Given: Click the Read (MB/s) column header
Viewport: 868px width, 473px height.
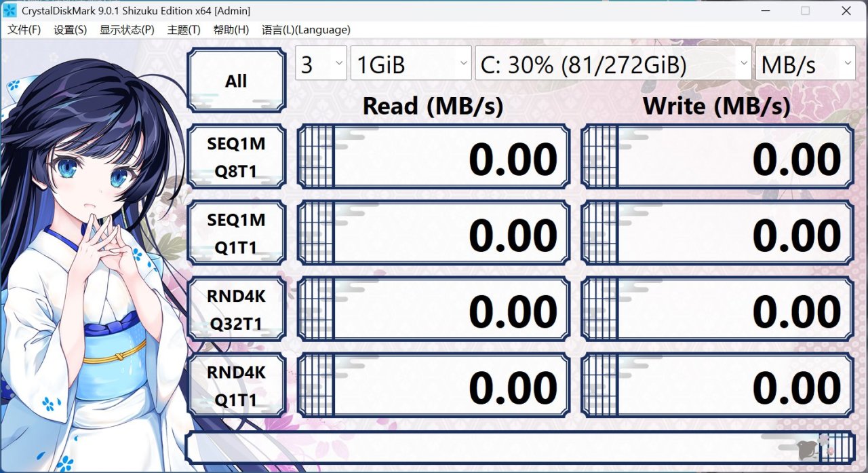Looking at the screenshot, I should (x=433, y=106).
